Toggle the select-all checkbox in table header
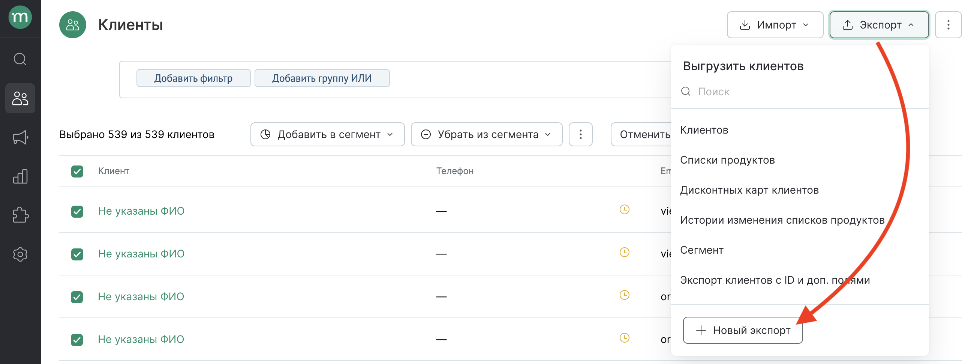The width and height of the screenshot is (980, 364). click(77, 171)
